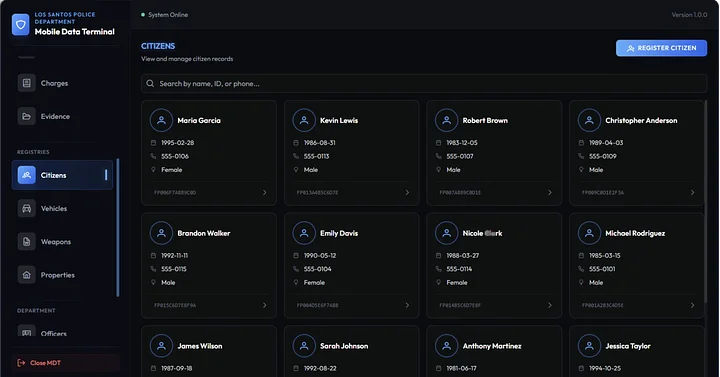Focus the citizen search field
Image resolution: width=720 pixels, height=377 pixels.
[x=424, y=84]
